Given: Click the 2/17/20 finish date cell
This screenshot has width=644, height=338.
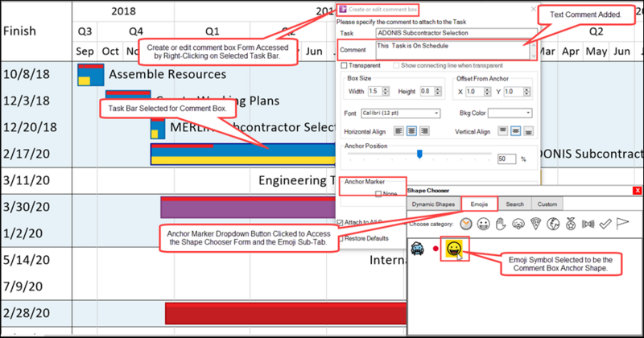Looking at the screenshot, I should pos(27,154).
